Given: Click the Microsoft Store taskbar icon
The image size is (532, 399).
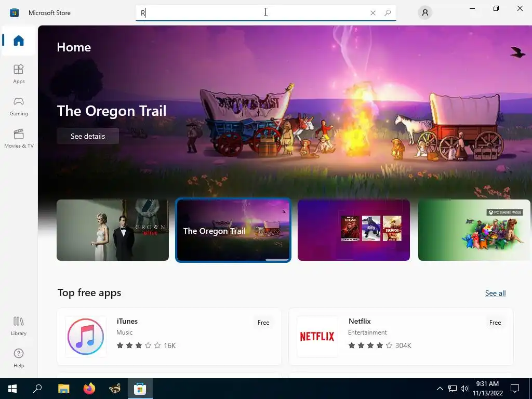Looking at the screenshot, I should coord(140,389).
